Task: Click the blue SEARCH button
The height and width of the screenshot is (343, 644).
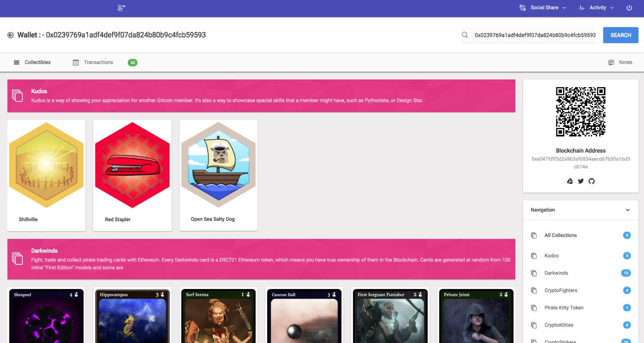Action: coord(620,35)
